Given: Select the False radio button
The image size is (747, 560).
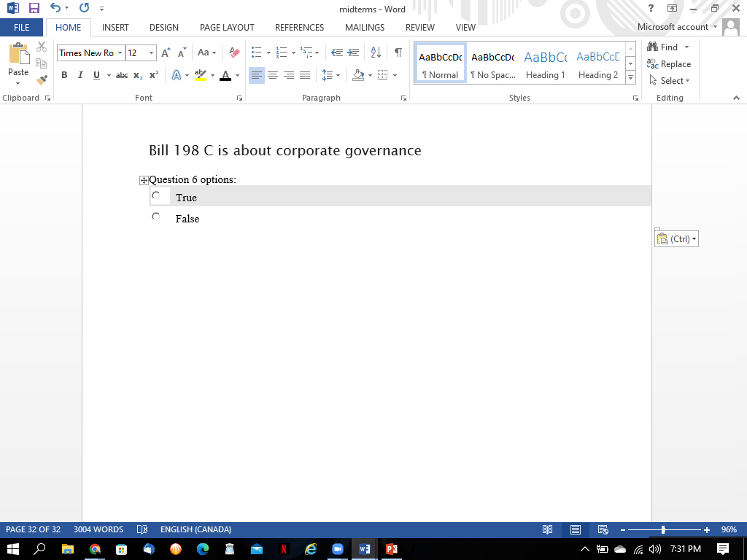Looking at the screenshot, I should coord(155,216).
